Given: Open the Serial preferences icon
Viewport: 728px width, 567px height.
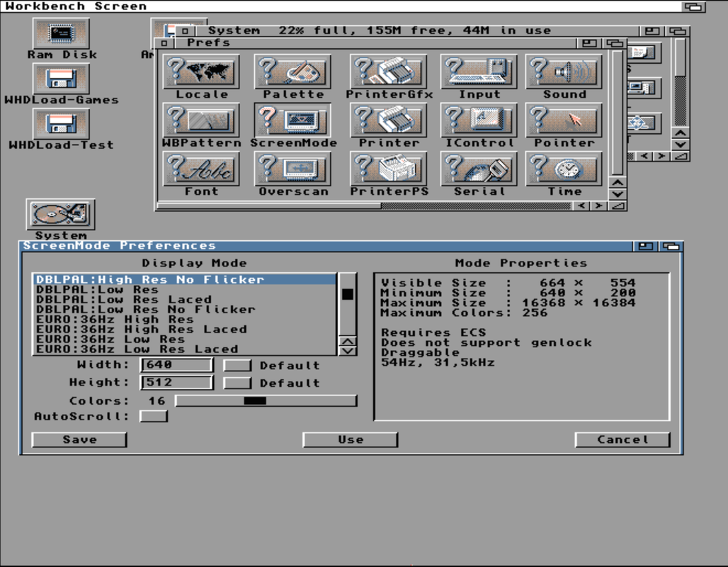Looking at the screenshot, I should click(479, 168).
